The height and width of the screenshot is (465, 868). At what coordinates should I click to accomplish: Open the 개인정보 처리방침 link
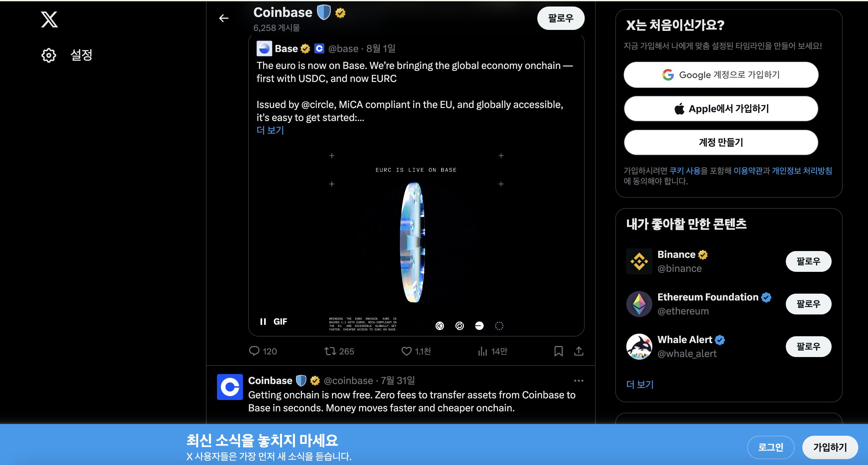[x=802, y=171]
